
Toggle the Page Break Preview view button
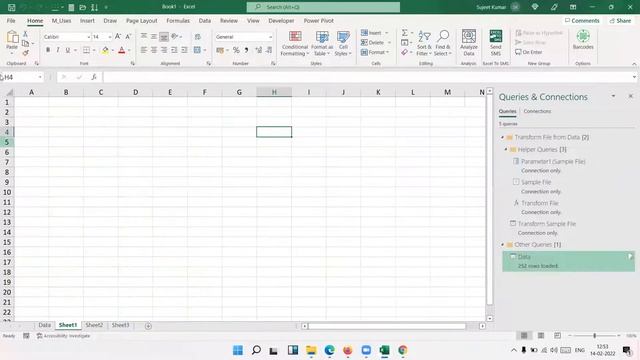point(557,336)
